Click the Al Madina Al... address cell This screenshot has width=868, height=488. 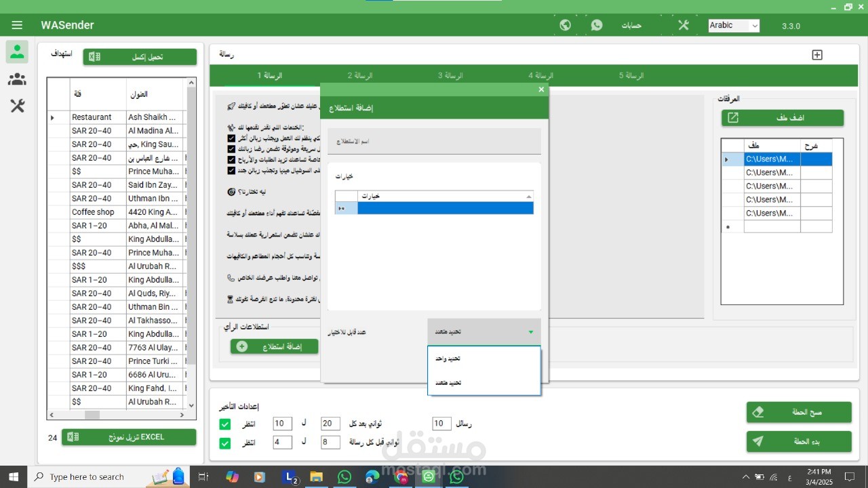point(155,131)
